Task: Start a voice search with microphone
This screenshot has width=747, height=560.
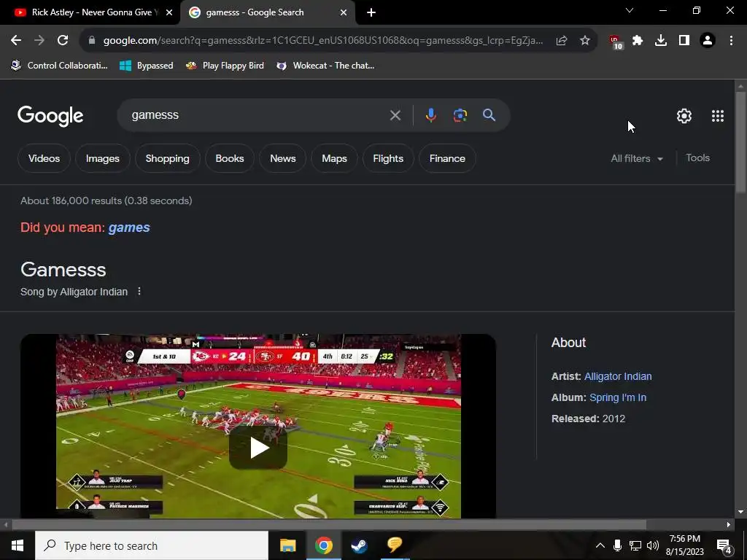Action: pos(430,115)
